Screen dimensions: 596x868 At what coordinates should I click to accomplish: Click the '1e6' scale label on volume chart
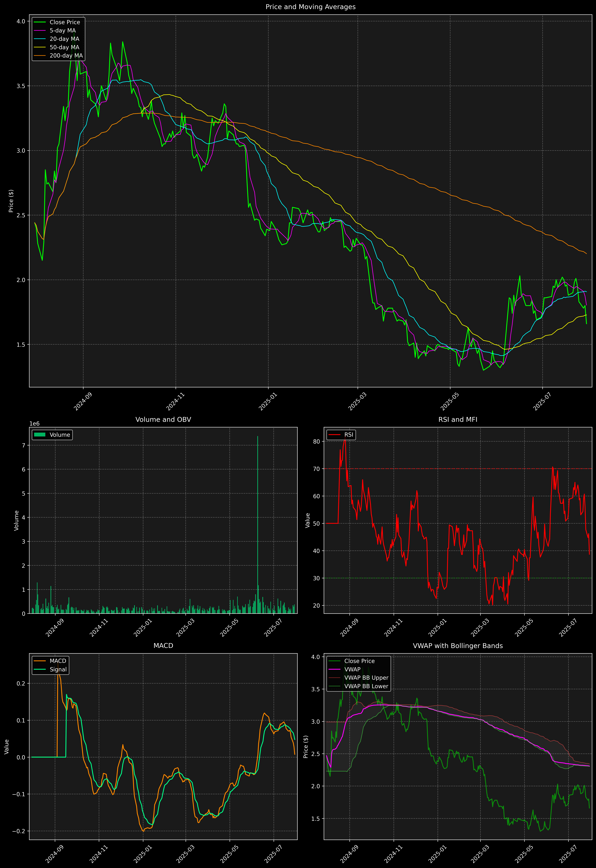pyautogui.click(x=34, y=424)
